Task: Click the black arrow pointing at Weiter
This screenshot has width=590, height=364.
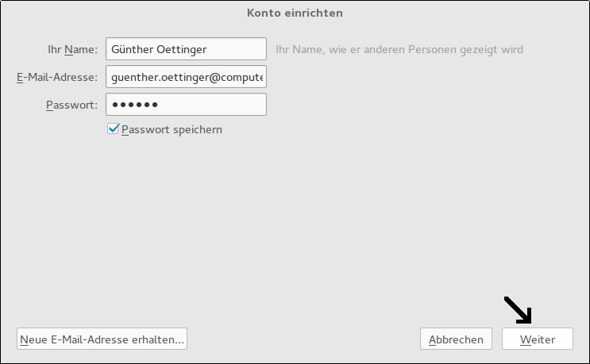Action: pos(520,310)
